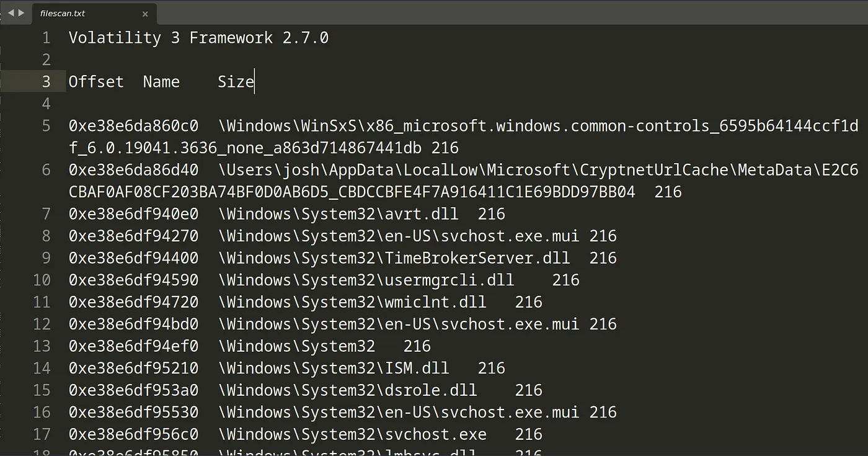868x456 pixels.
Task: Click line number 1 in the gutter
Action: coord(46,37)
